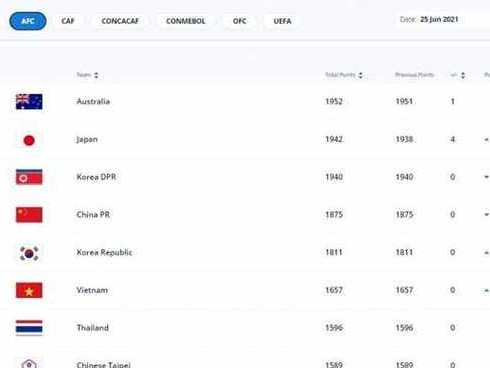
Task: Click the Australia flag icon
Action: pyautogui.click(x=29, y=102)
